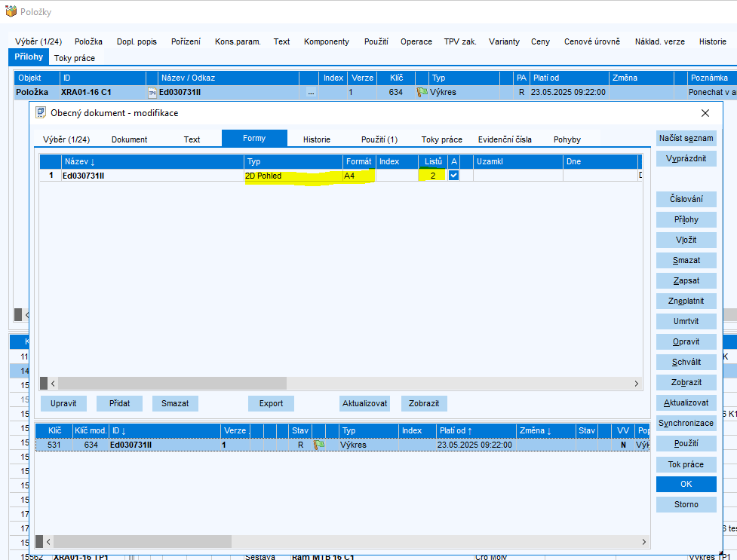Click Aktualizovat below the forms list
Viewport: 737px width, 560px height.
(365, 403)
